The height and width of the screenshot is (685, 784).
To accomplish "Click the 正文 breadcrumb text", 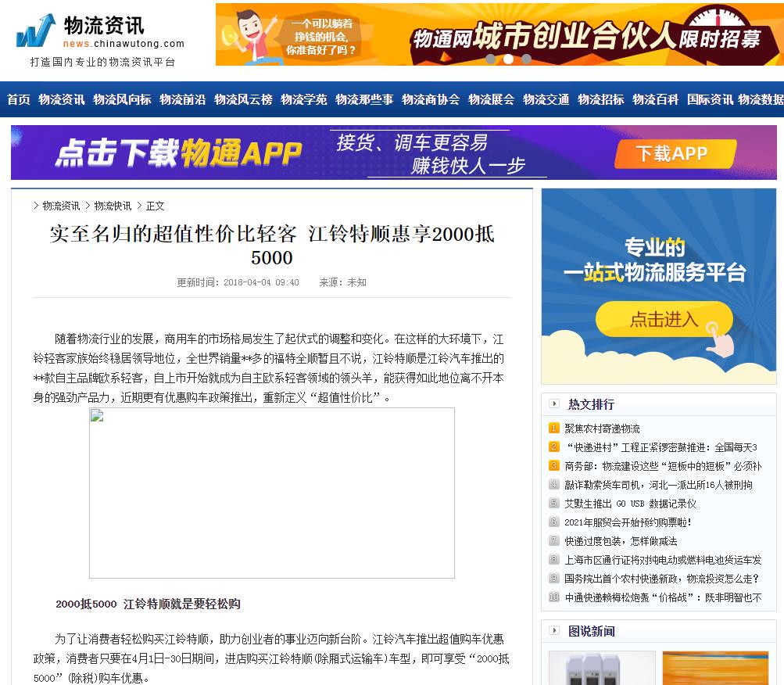I will coord(155,206).
